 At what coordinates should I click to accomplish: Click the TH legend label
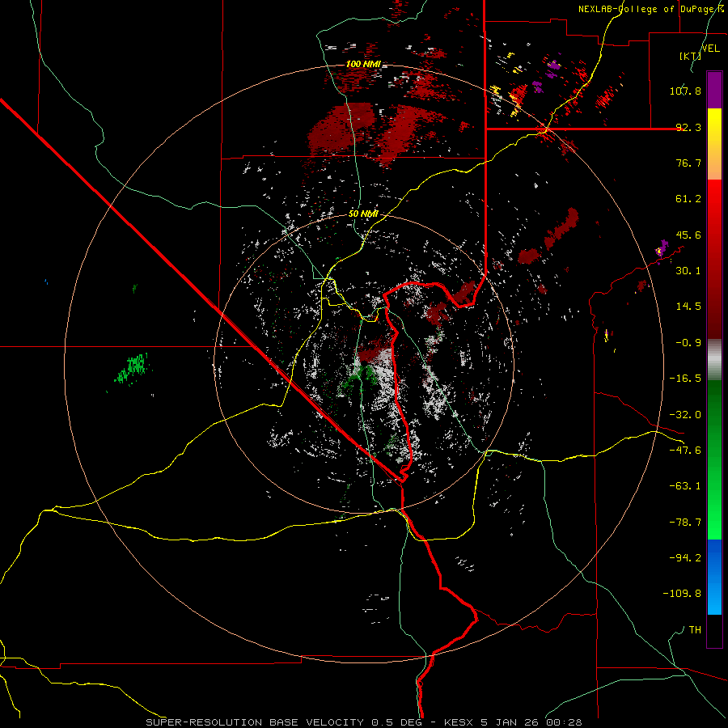click(x=695, y=629)
